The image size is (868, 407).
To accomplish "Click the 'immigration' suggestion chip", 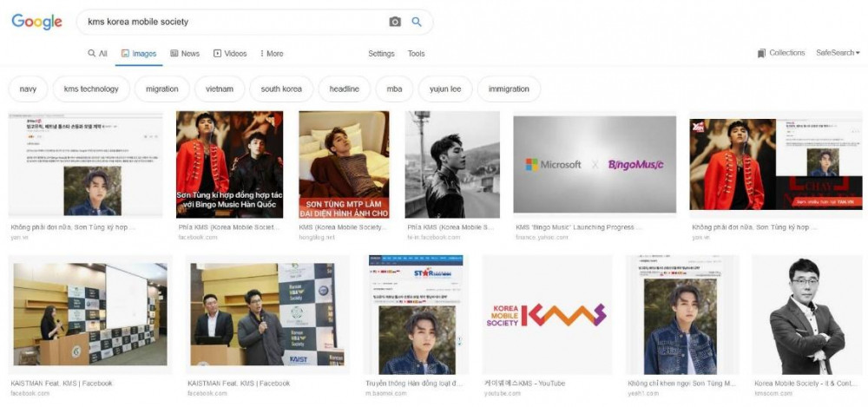I will point(509,89).
